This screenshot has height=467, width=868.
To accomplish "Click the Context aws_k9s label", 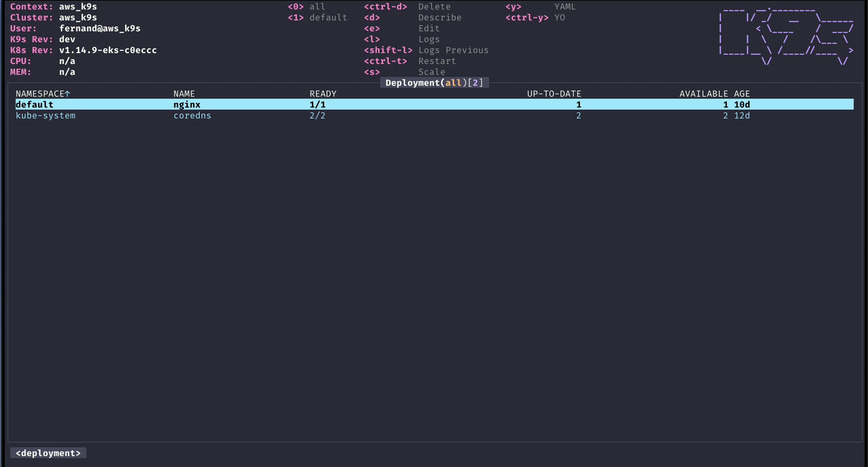I will click(x=53, y=6).
